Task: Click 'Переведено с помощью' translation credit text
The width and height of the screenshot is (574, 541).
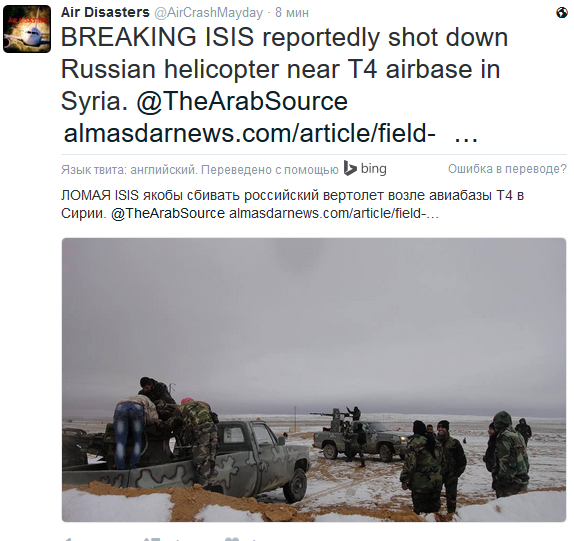Action: (x=270, y=170)
